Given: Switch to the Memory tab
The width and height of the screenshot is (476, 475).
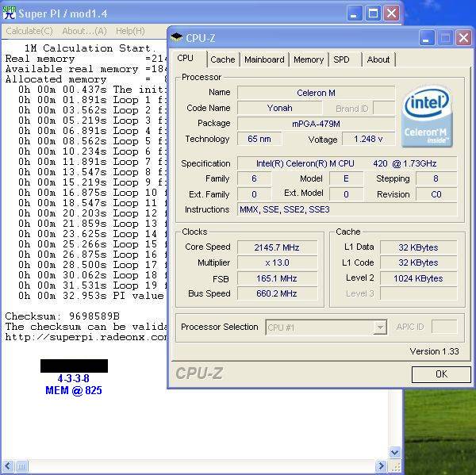Looking at the screenshot, I should click(309, 59).
